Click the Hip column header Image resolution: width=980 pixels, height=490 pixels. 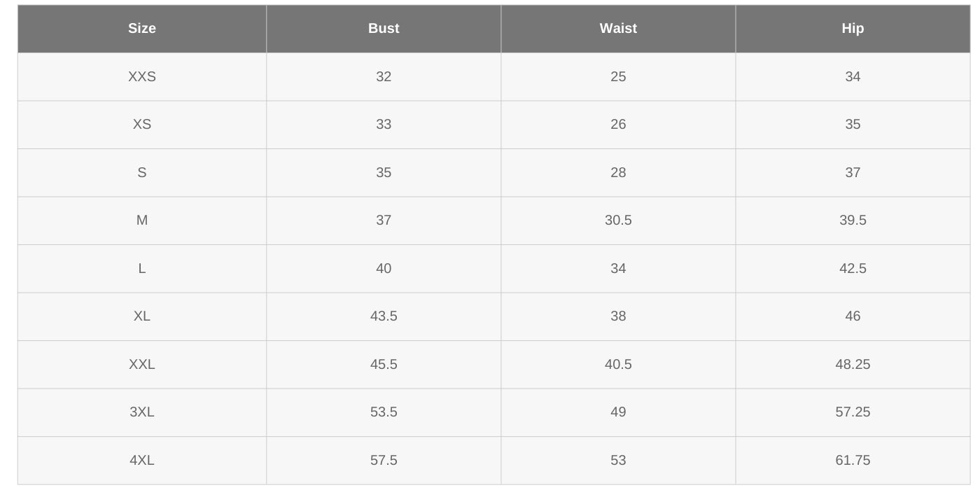(853, 29)
